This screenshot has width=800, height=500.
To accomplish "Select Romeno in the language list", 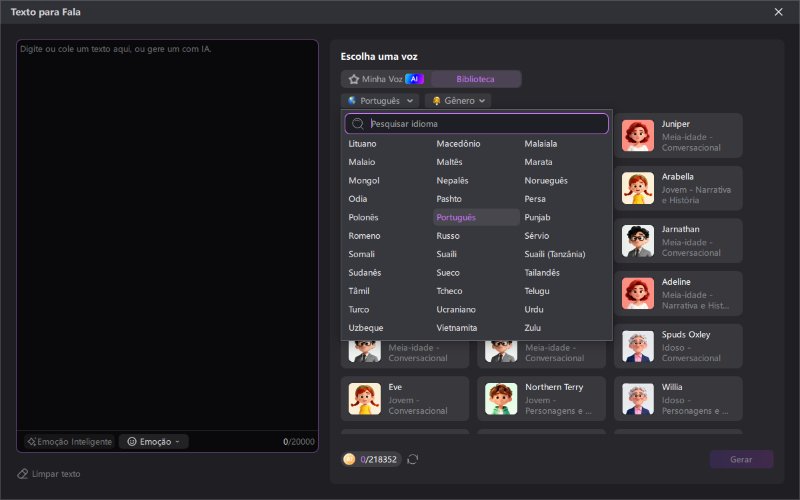I will [x=364, y=236].
